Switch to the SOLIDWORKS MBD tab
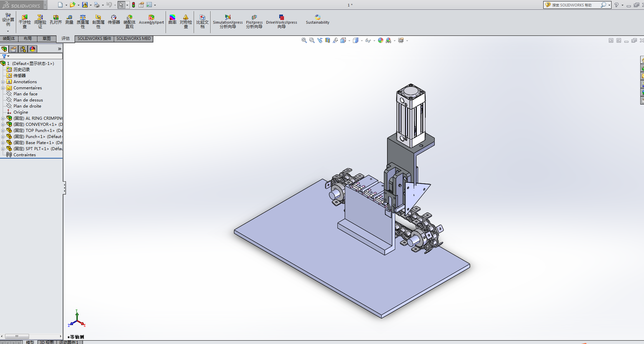644x344 pixels. pyautogui.click(x=134, y=39)
